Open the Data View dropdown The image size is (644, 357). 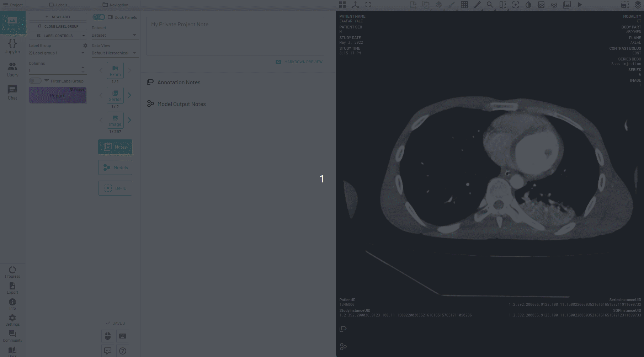point(114,53)
